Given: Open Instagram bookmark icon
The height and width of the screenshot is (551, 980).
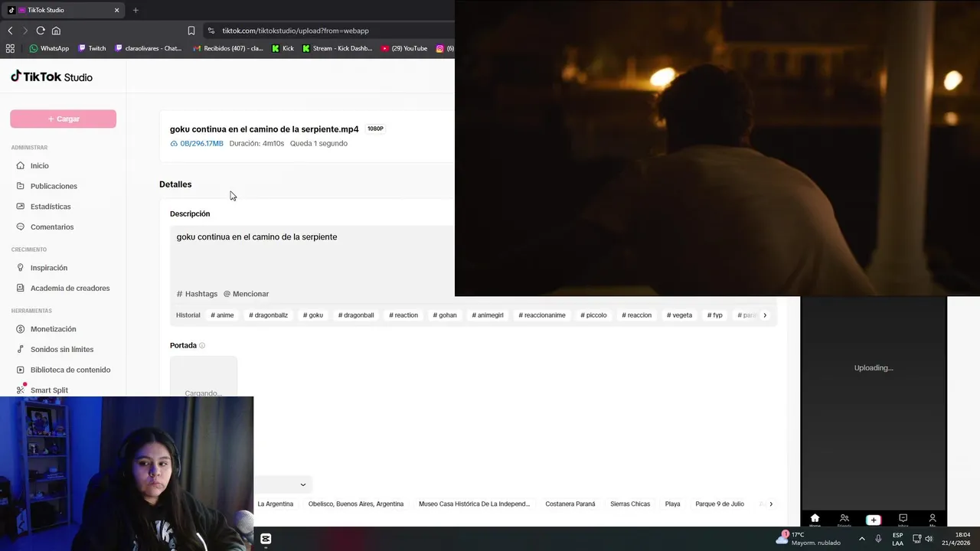Looking at the screenshot, I should 440,48.
